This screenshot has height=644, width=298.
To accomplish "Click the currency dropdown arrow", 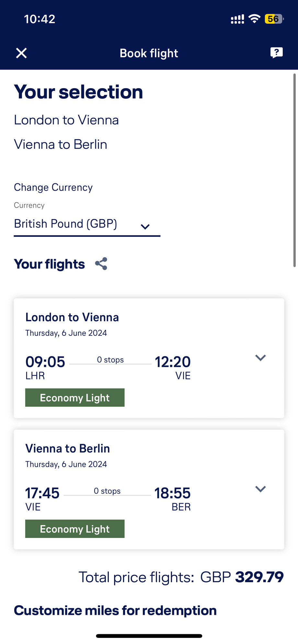I will click(145, 227).
